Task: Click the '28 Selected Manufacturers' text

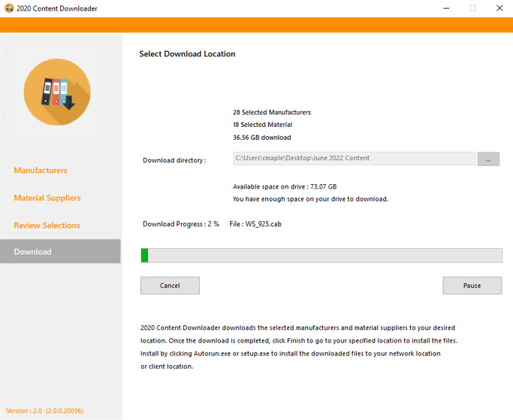Action: [272, 112]
